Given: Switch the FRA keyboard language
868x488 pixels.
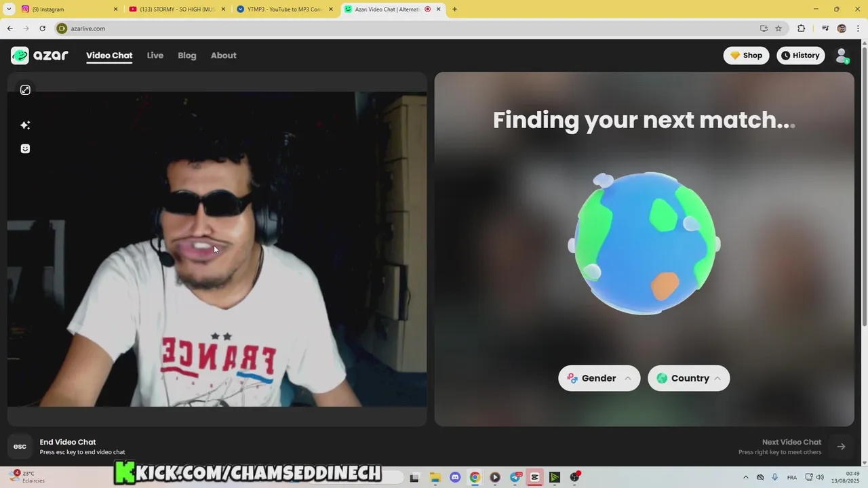Looking at the screenshot, I should point(791,477).
